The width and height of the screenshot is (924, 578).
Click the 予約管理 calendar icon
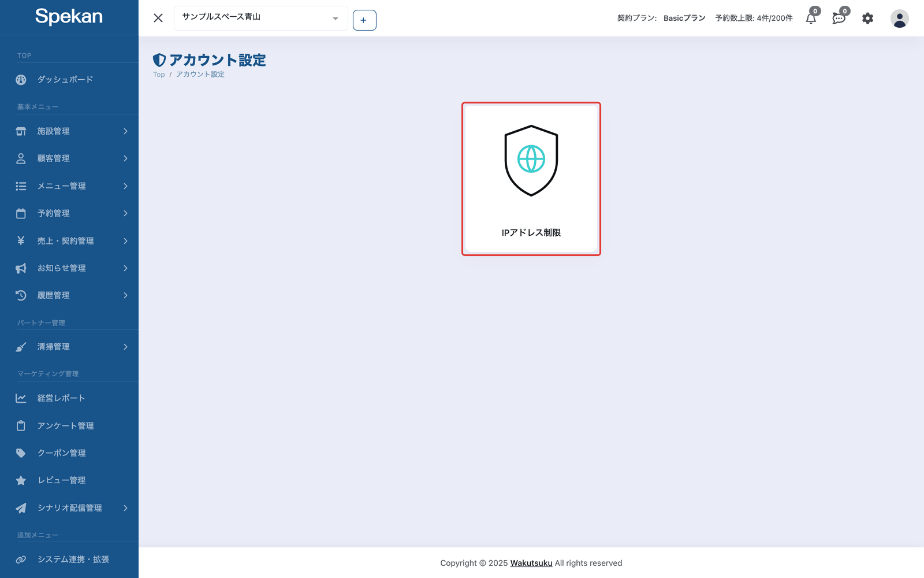click(x=21, y=213)
